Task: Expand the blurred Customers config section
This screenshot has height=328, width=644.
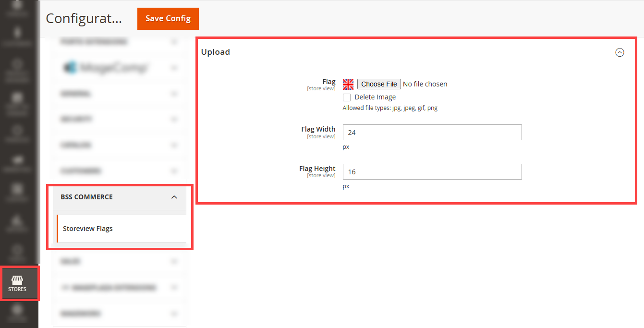Action: [x=120, y=171]
